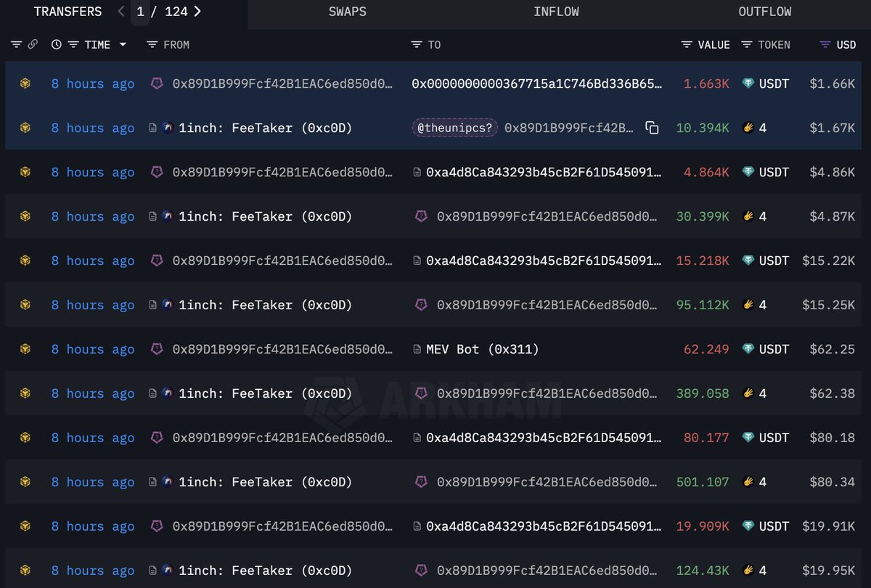This screenshot has height=588, width=871.
Task: Click the USDT token icon in the $19.91K row
Action: (748, 526)
